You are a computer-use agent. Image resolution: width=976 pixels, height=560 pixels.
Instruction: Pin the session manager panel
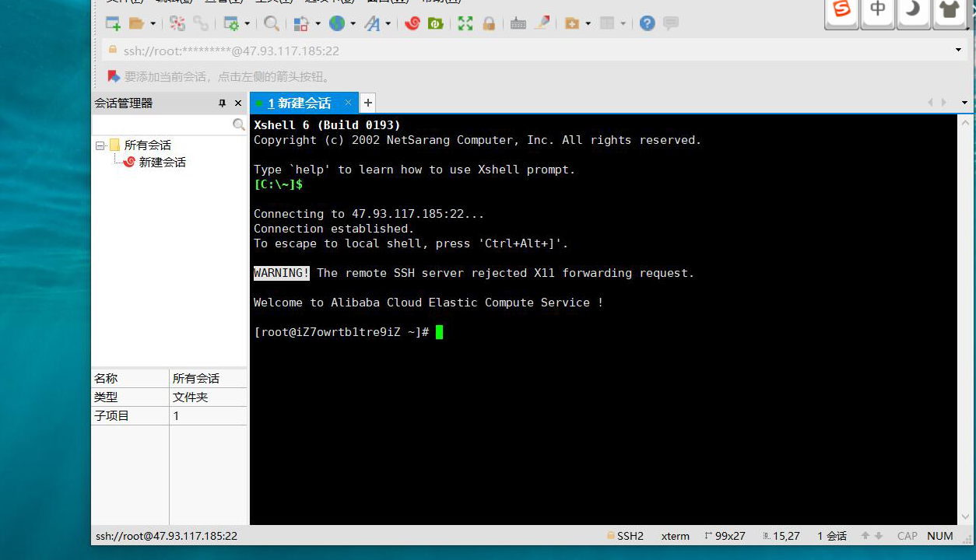222,103
